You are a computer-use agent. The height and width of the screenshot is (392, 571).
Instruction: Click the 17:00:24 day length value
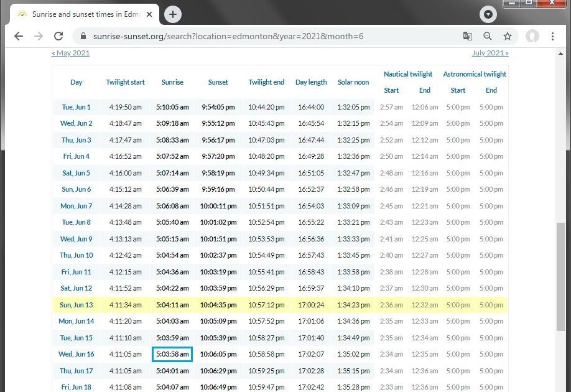[x=311, y=305]
